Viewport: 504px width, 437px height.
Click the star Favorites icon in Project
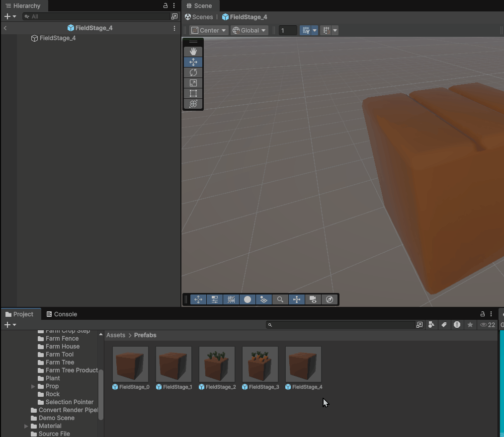470,325
